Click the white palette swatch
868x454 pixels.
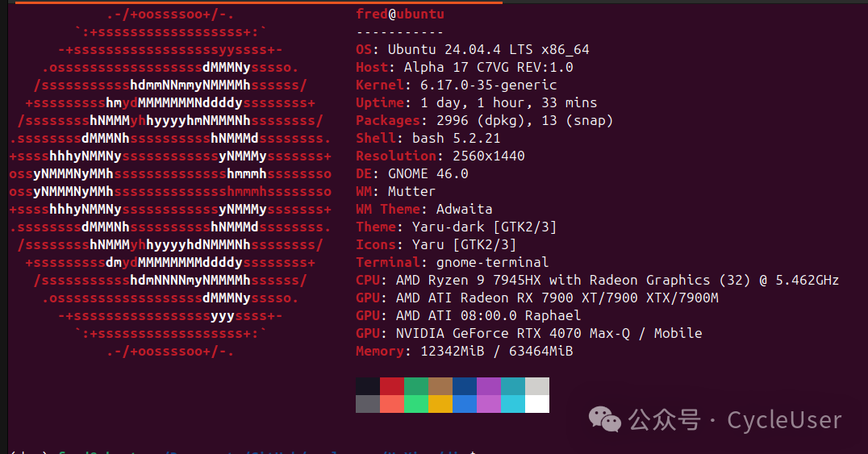pyautogui.click(x=537, y=404)
